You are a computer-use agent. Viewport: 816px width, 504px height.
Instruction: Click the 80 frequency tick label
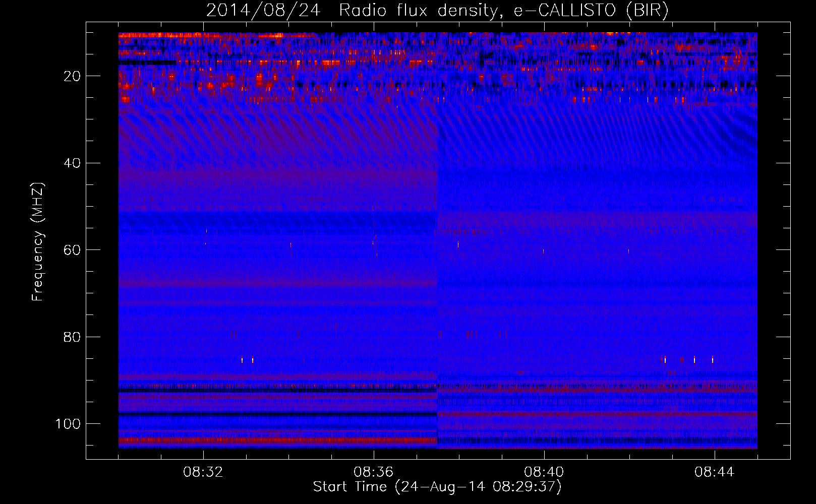(72, 337)
